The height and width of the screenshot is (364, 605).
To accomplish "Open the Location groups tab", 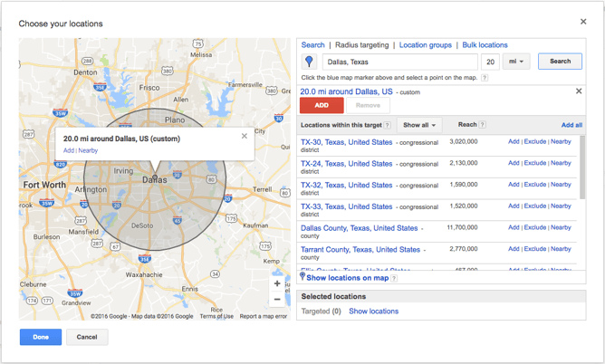I will coord(425,45).
